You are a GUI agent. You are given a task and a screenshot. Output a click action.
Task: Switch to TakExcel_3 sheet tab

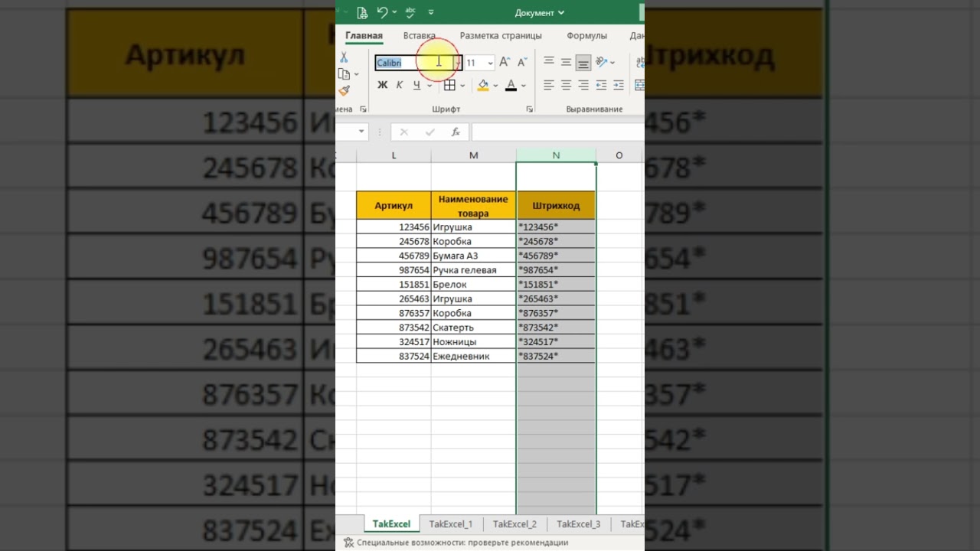coord(578,524)
